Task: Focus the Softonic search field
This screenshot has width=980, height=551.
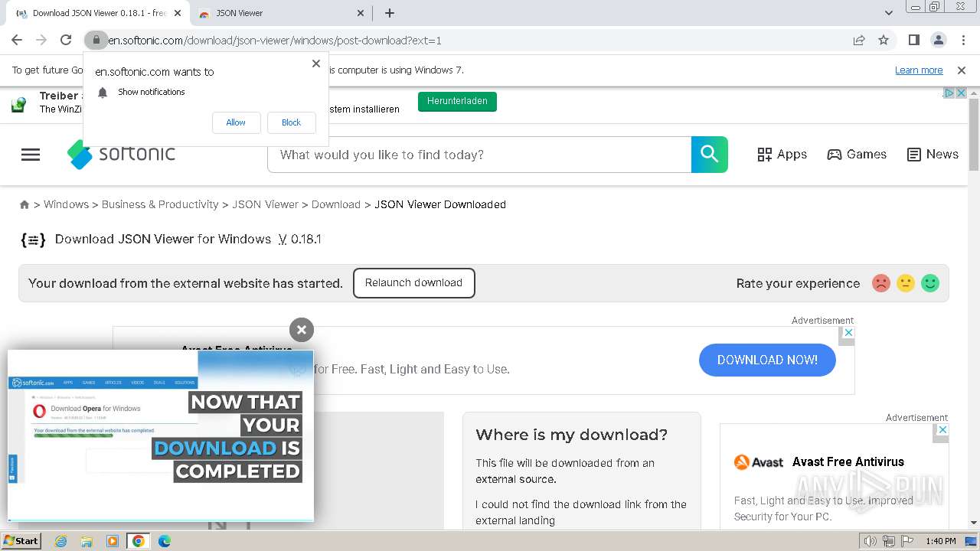Action: pos(479,155)
